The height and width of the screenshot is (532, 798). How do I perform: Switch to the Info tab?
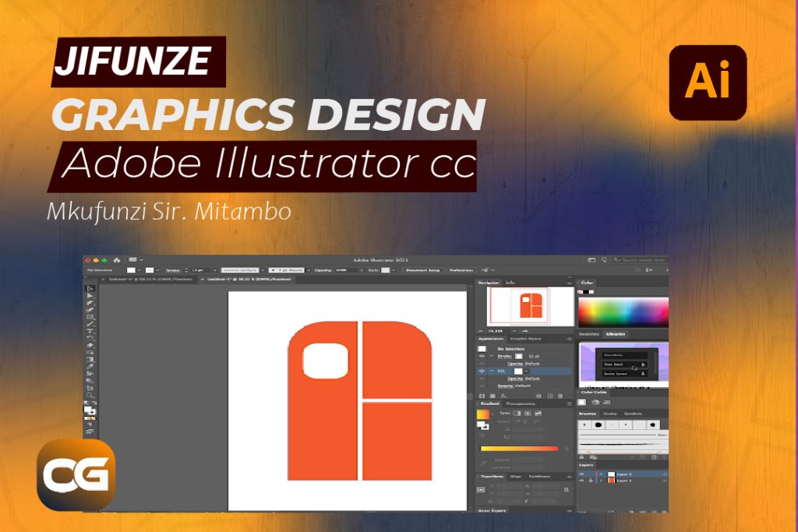point(510,282)
